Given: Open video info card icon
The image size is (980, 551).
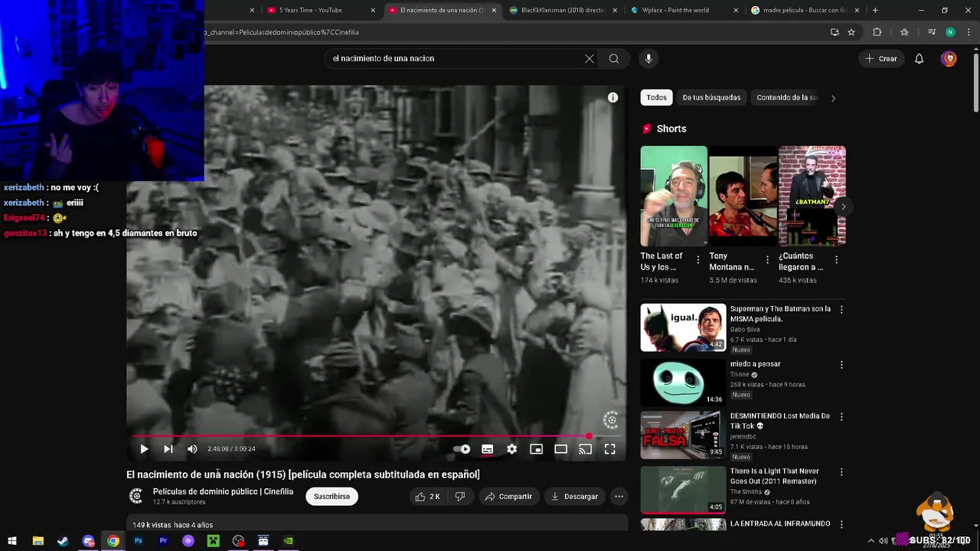Looking at the screenshot, I should 612,97.
